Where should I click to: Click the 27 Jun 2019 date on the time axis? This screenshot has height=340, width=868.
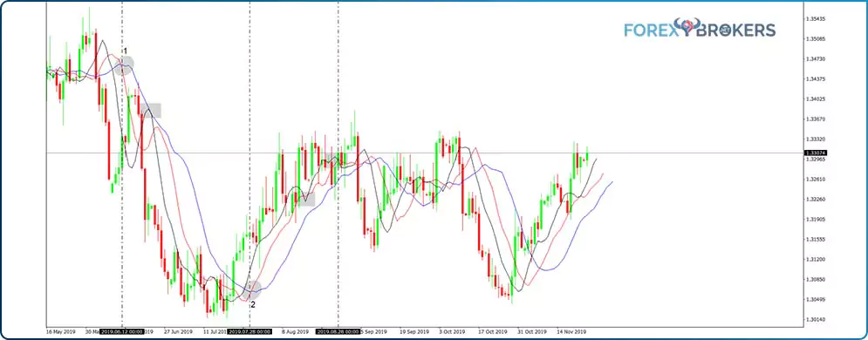coord(178,332)
